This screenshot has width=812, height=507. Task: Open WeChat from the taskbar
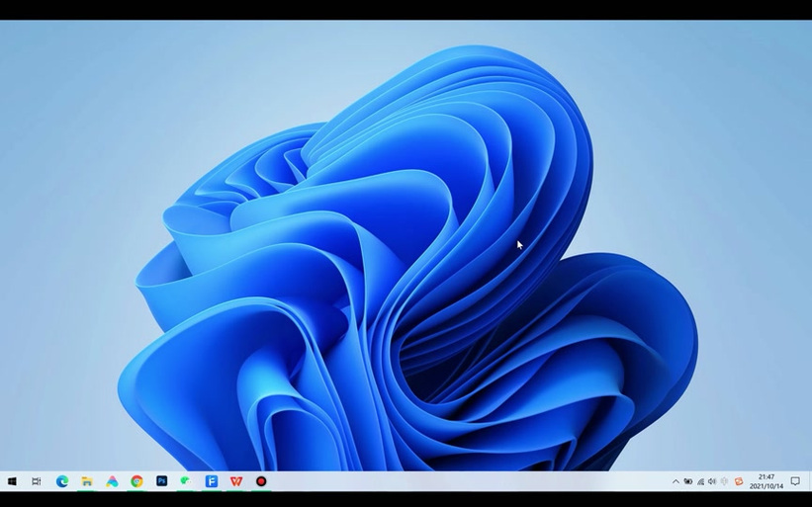pyautogui.click(x=186, y=481)
